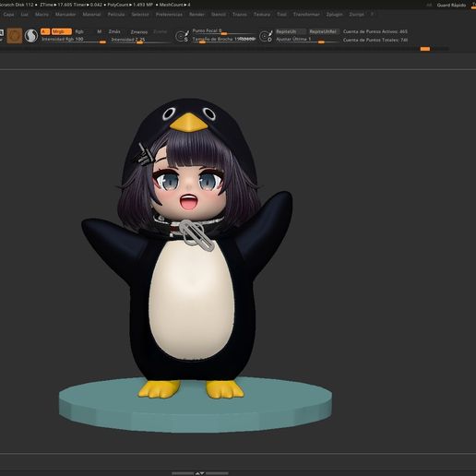Open the Stencil menu

219,15
